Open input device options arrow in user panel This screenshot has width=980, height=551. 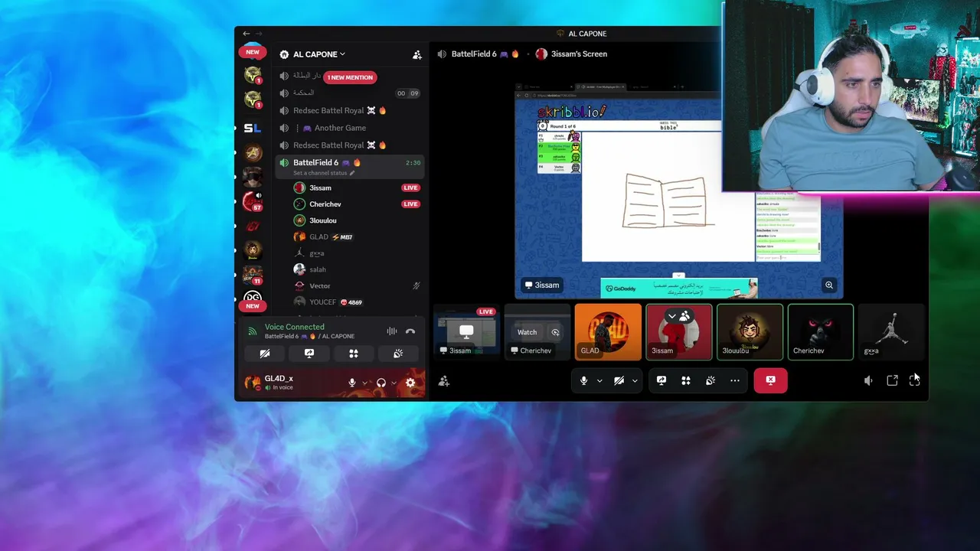365,383
